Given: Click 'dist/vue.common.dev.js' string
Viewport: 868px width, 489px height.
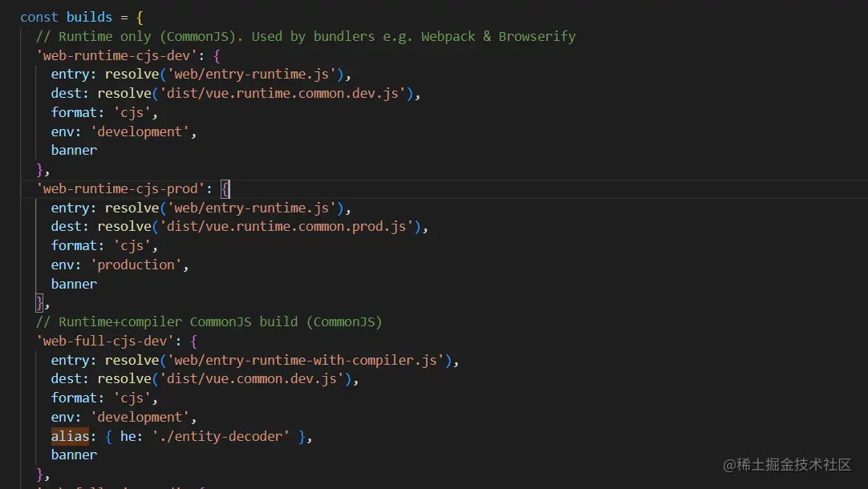Looking at the screenshot, I should pos(252,379).
